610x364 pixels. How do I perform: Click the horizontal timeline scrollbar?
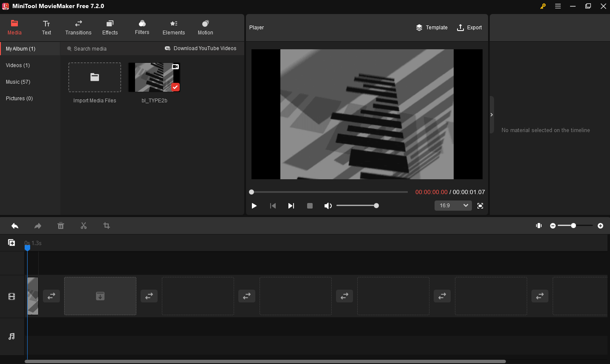coord(265,361)
